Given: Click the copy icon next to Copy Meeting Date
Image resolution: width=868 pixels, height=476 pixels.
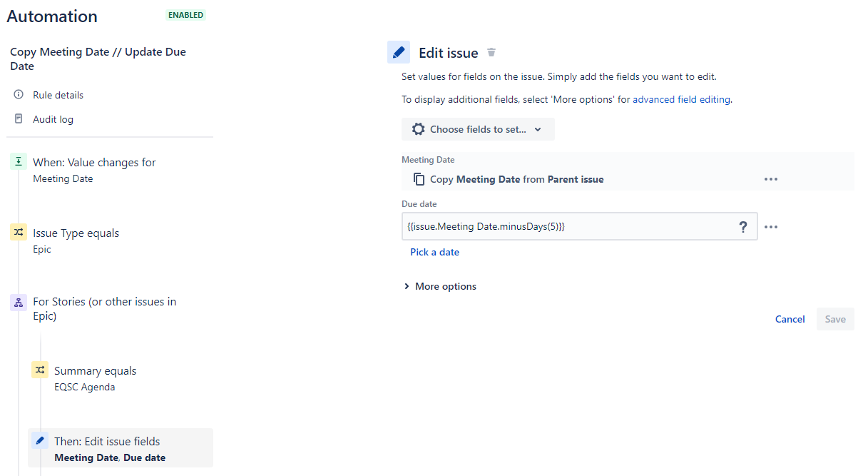Looking at the screenshot, I should [x=419, y=179].
